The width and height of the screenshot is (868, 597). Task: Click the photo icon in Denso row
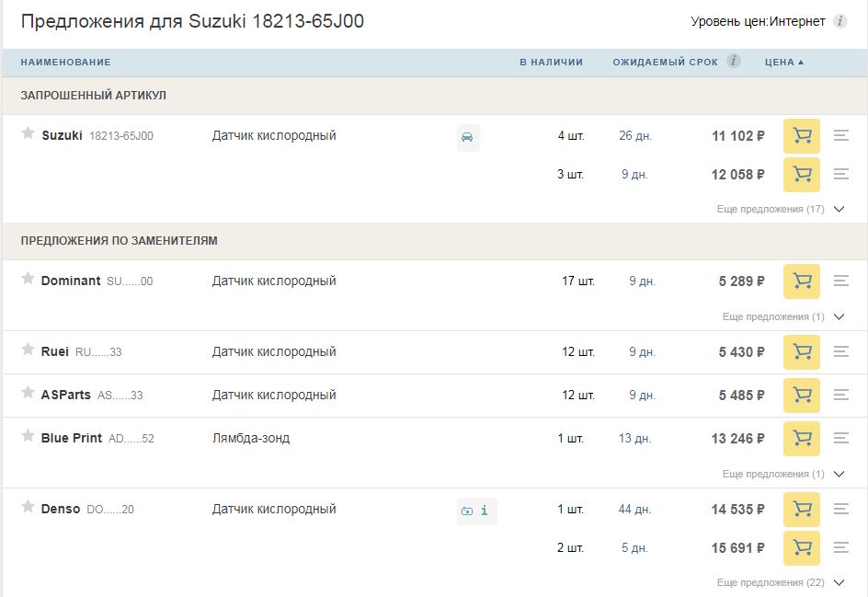pyautogui.click(x=467, y=511)
